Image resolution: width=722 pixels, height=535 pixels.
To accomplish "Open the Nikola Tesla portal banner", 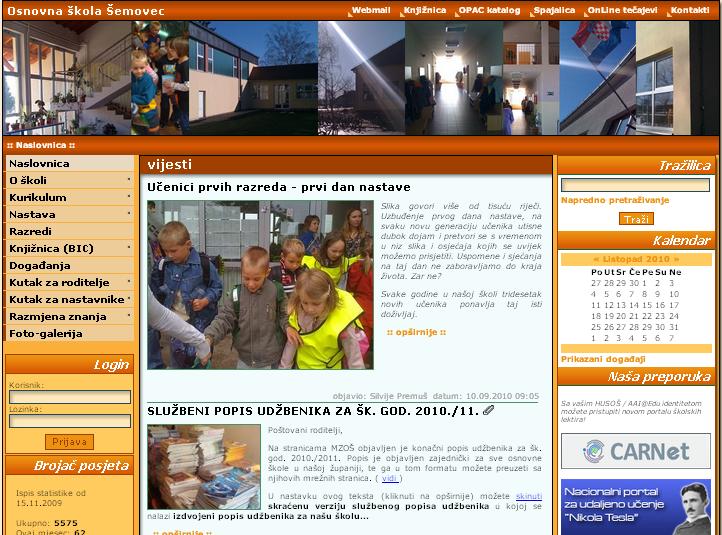I will 636,507.
